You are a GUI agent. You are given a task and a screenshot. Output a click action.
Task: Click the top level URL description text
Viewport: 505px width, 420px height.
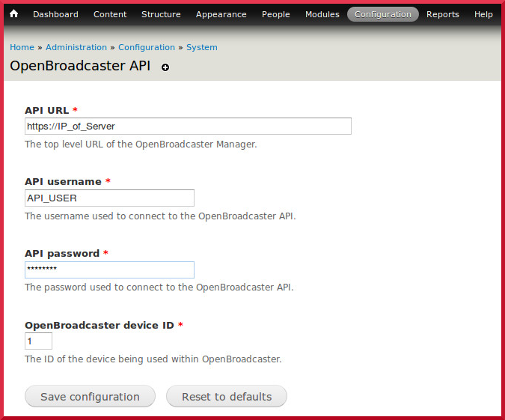(x=141, y=144)
